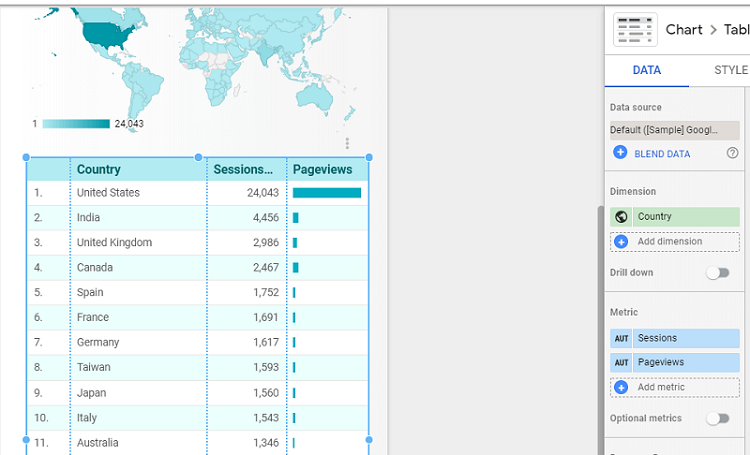Click the 2,986 sessions value
This screenshot has height=455, width=750.
[x=266, y=243]
